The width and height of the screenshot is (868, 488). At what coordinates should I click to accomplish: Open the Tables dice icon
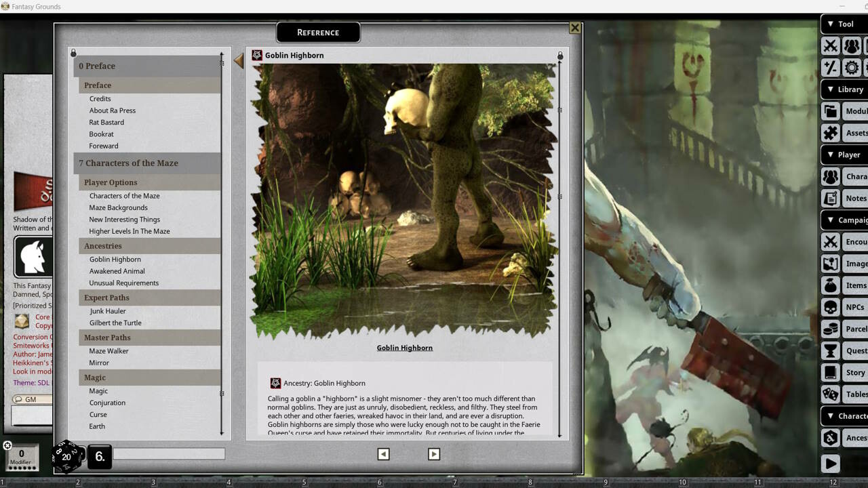pos(831,394)
